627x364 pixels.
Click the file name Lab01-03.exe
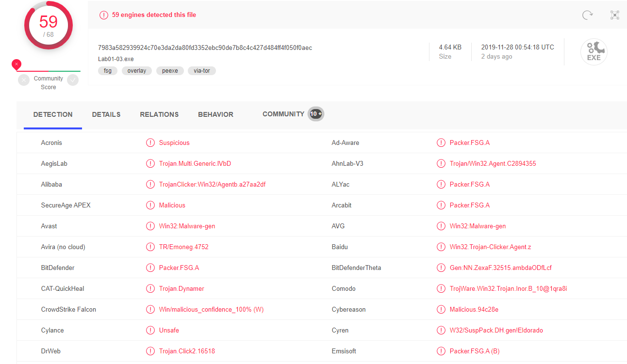tap(115, 59)
